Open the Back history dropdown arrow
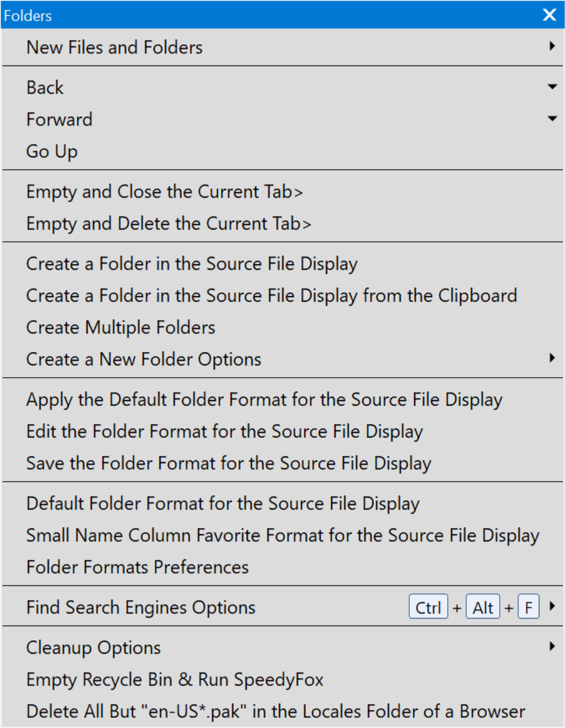 click(x=552, y=87)
